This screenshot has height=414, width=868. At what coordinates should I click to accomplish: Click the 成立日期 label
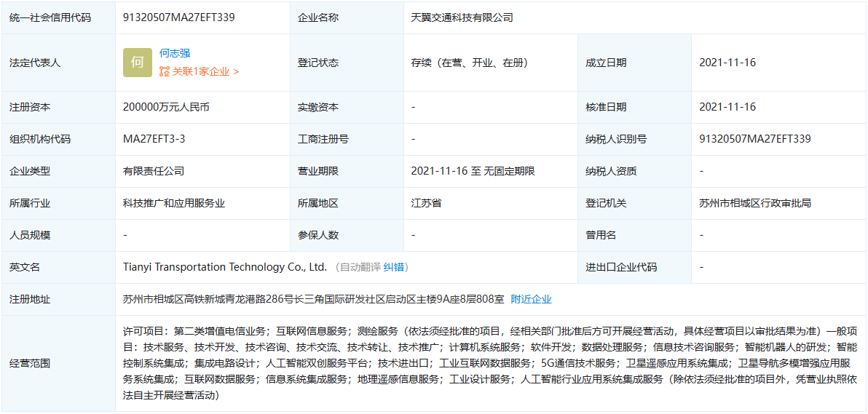(x=606, y=63)
